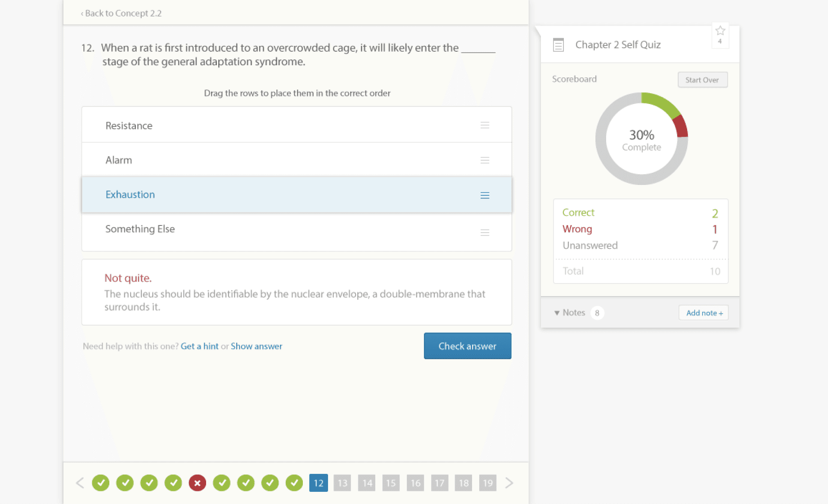Jump to question 13
This screenshot has height=504, width=828.
(342, 483)
